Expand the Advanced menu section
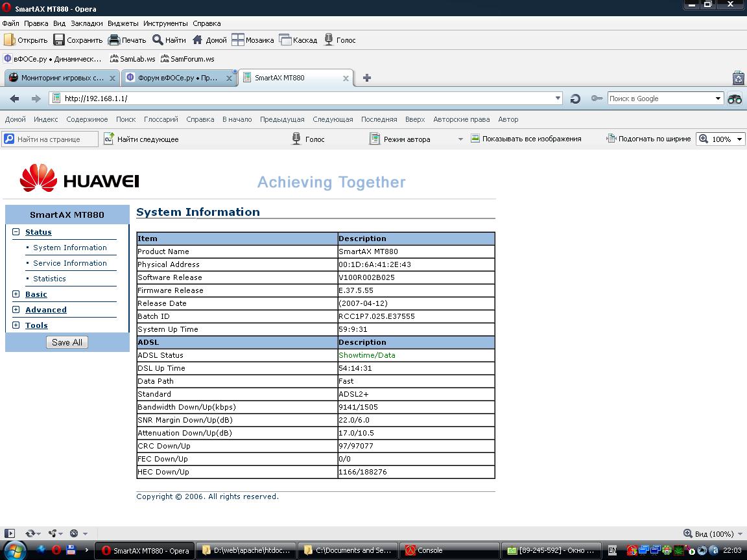Viewport: 747px width, 560px height. pyautogui.click(x=16, y=310)
